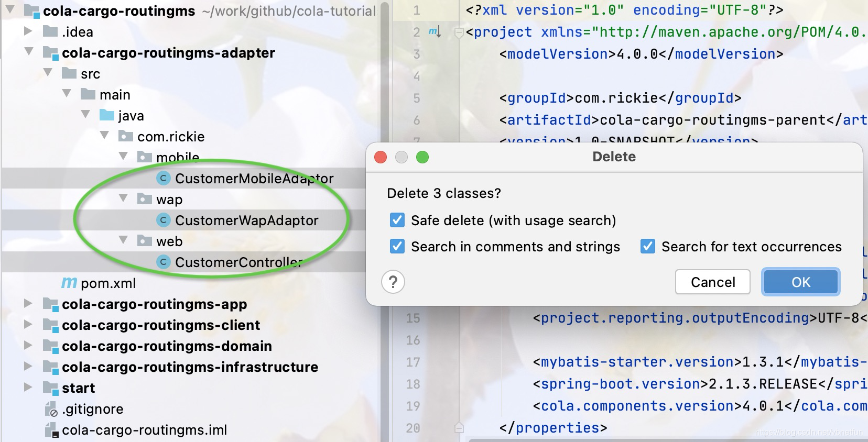Click the CustomerMobileAdaptor class icon
The image size is (868, 442).
[164, 178]
